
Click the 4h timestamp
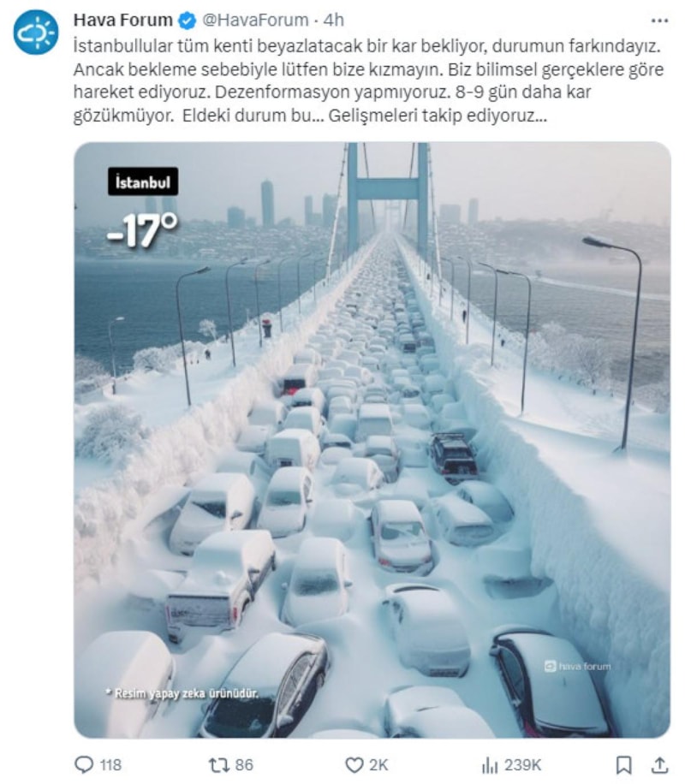[333, 20]
